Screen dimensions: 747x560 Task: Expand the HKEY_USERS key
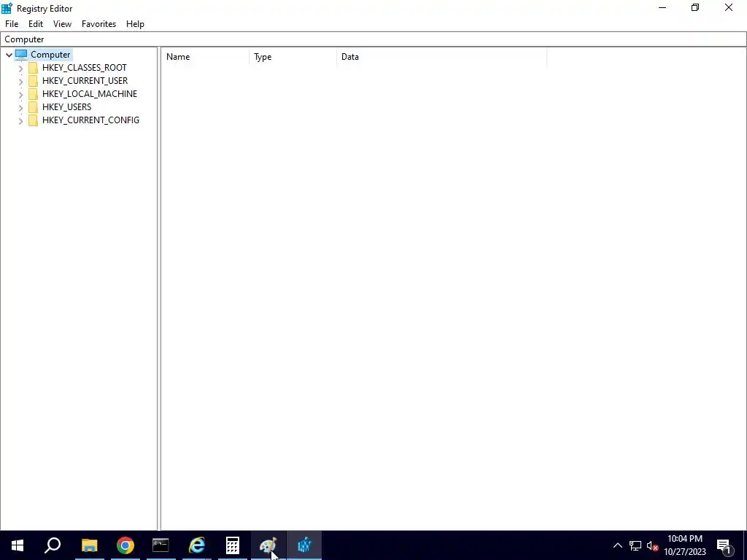20,108
